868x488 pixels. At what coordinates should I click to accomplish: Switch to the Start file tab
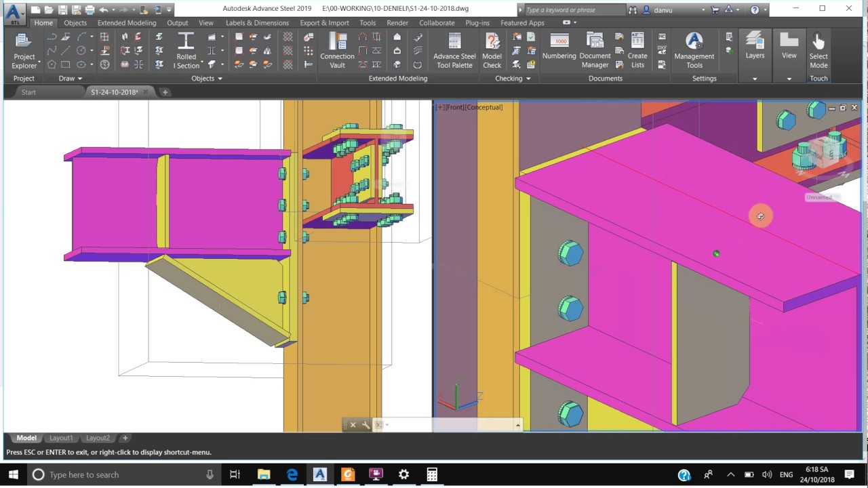(x=28, y=92)
